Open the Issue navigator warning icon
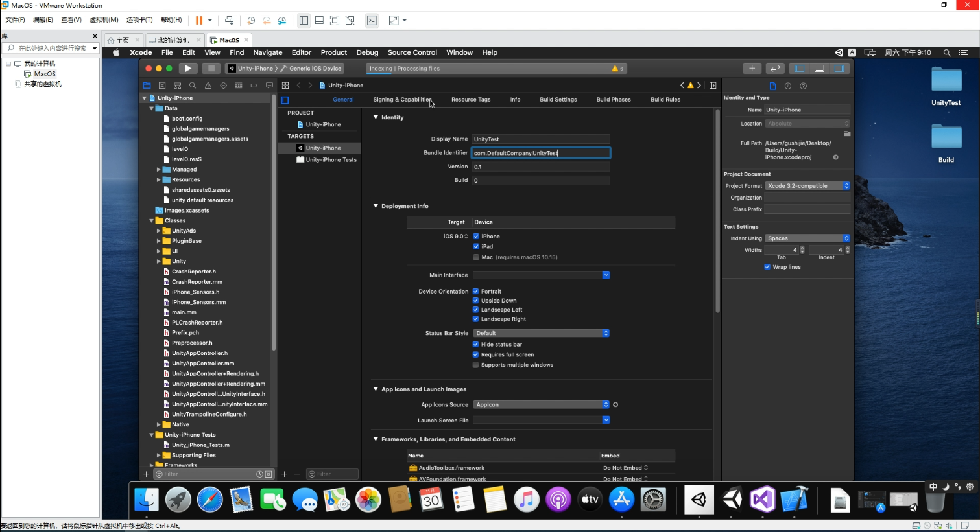The height and width of the screenshot is (532, 980). [x=208, y=86]
